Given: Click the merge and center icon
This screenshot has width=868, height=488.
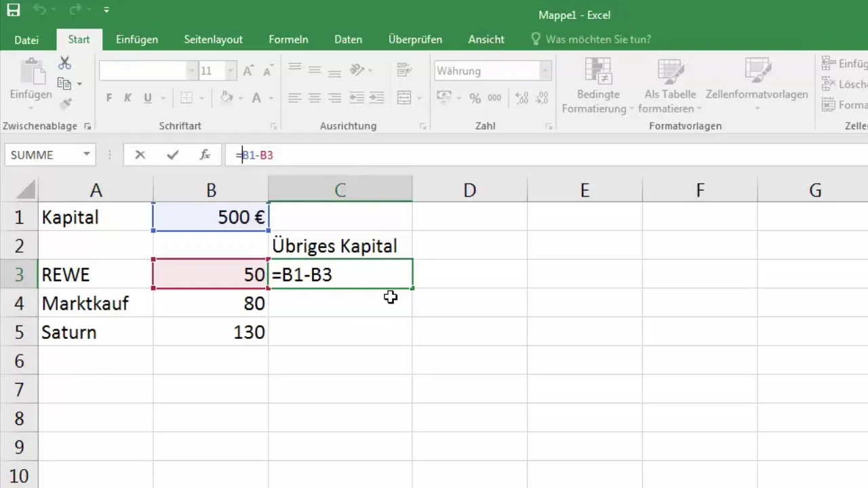Looking at the screenshot, I should pyautogui.click(x=404, y=98).
